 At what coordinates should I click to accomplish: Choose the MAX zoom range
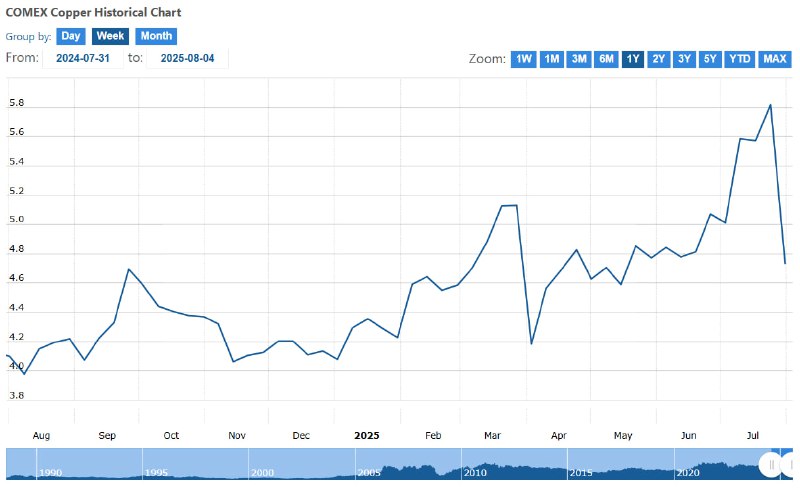(774, 59)
